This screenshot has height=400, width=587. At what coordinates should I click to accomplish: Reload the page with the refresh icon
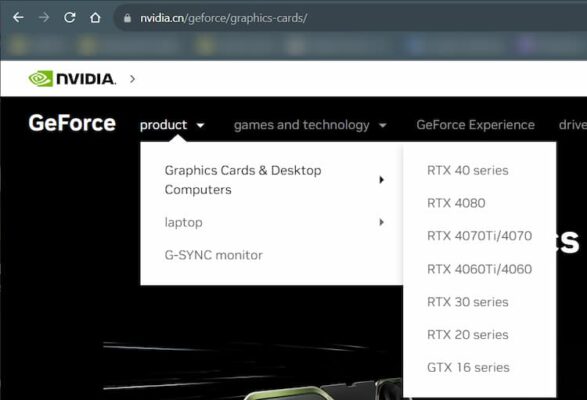[70, 17]
